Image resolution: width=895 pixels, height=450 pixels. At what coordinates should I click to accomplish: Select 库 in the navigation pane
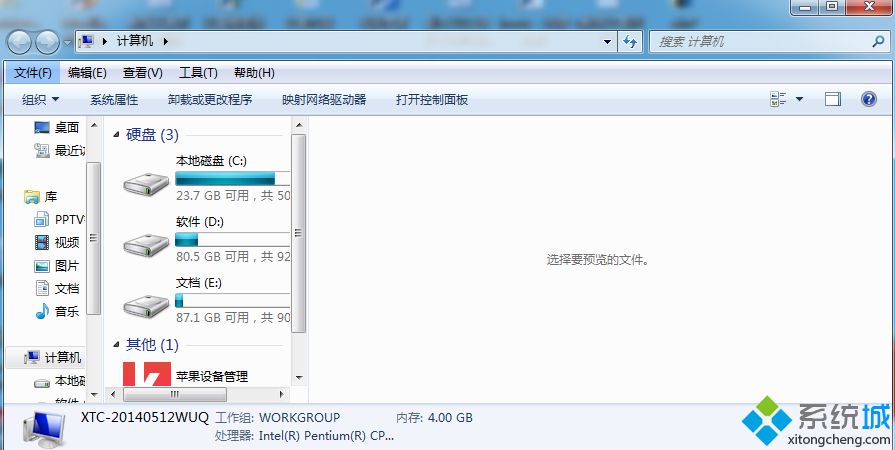[x=41, y=196]
